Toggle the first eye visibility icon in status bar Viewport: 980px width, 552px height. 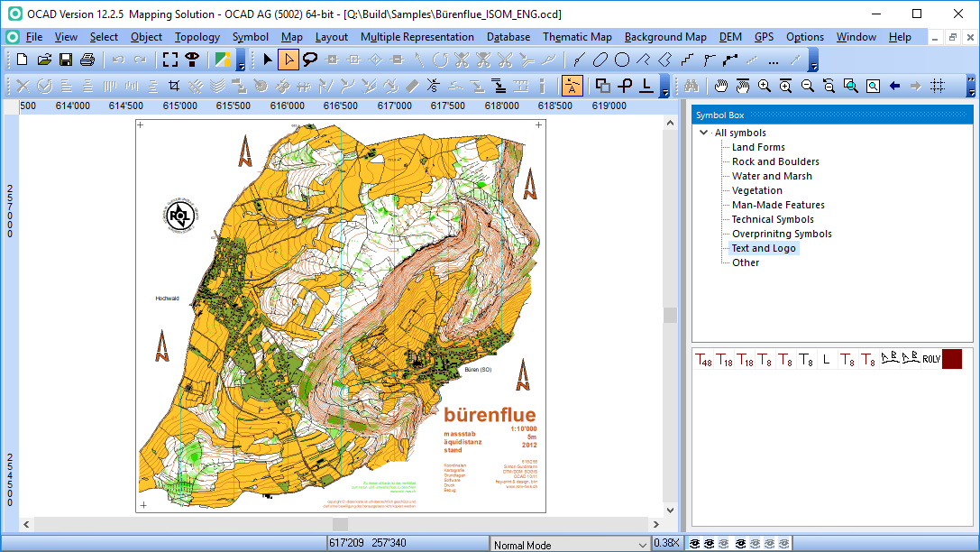point(694,544)
